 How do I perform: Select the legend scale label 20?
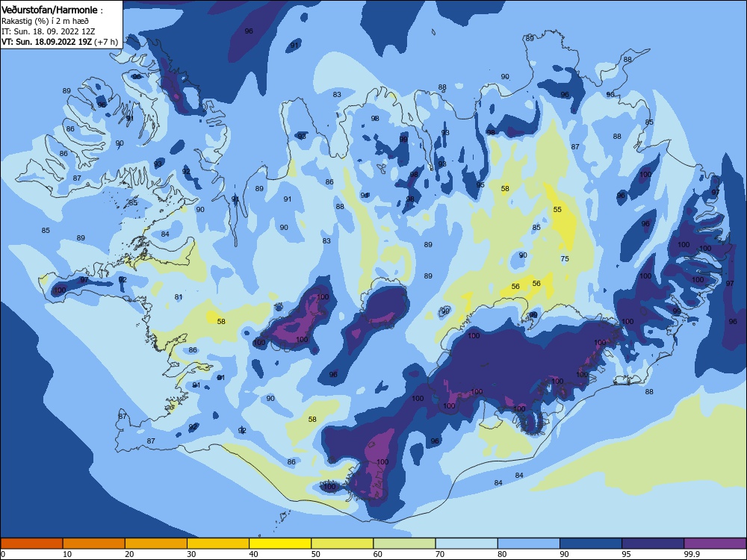tap(129, 554)
